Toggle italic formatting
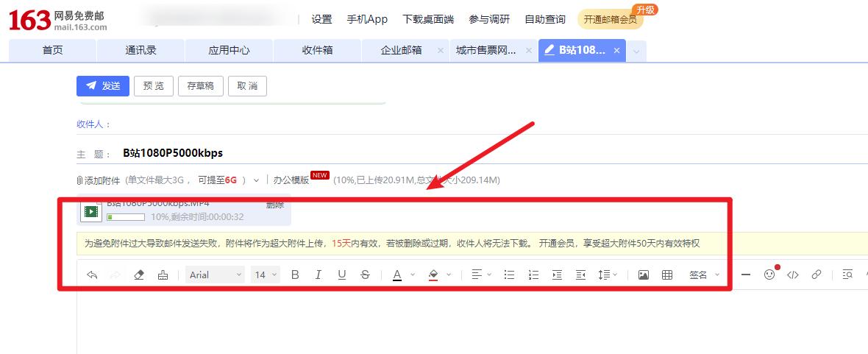 (x=319, y=275)
